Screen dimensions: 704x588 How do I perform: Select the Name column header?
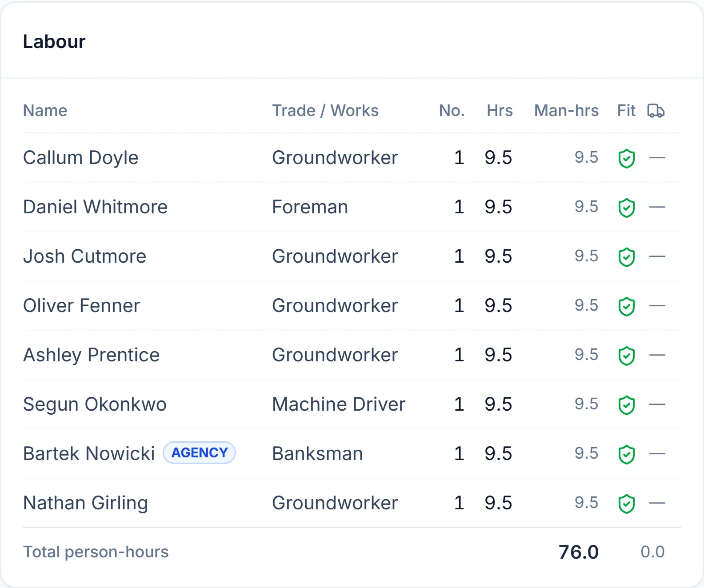(x=45, y=111)
